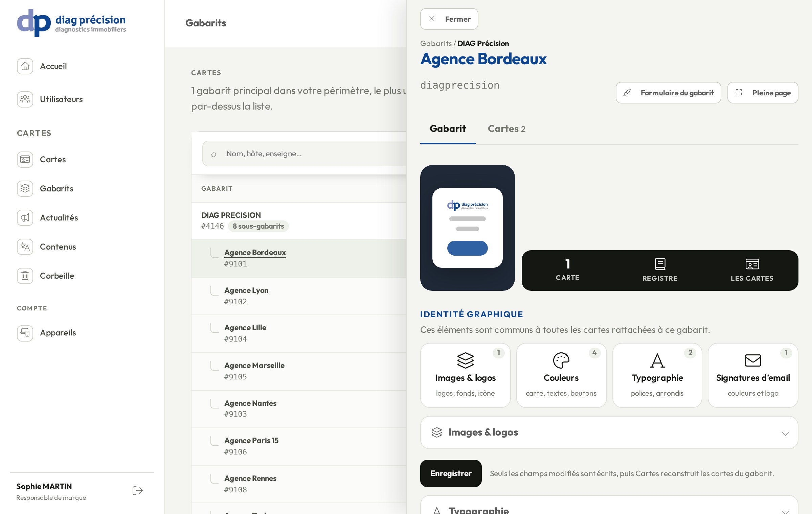Click the Actualités megaphone icon
The height and width of the screenshot is (514, 812).
(x=25, y=217)
